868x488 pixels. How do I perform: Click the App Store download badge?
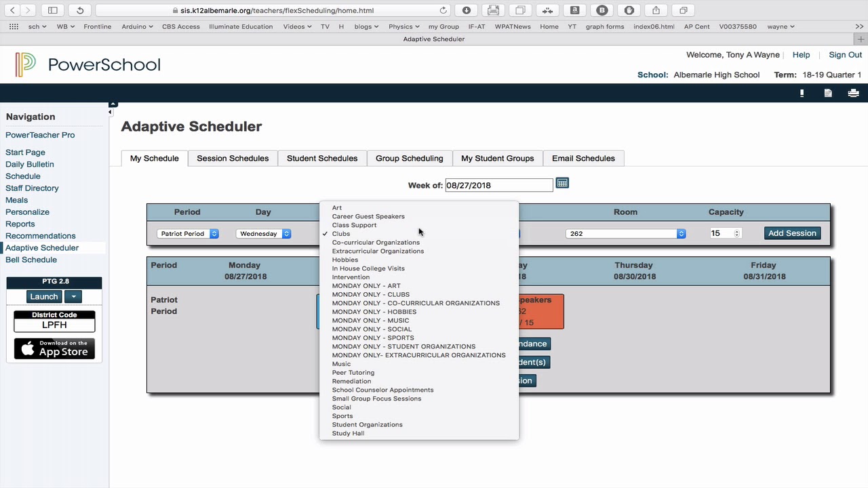pos(54,348)
